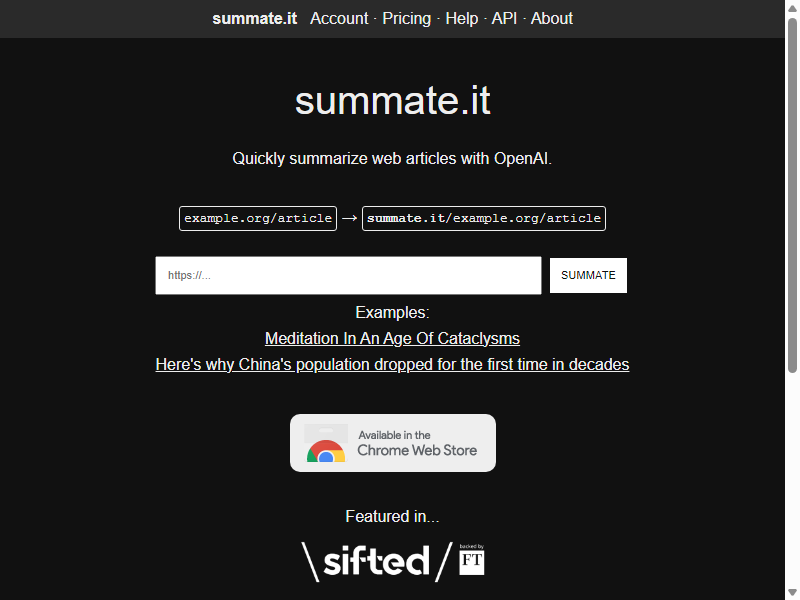The height and width of the screenshot is (600, 800).
Task: Click the scrollbar up arrow
Action: [792, 8]
